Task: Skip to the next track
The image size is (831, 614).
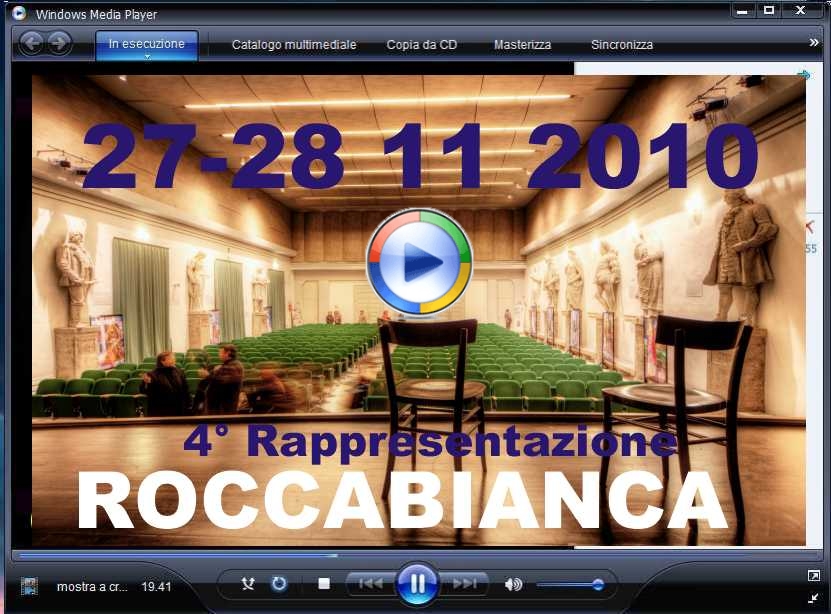Action: tap(464, 584)
